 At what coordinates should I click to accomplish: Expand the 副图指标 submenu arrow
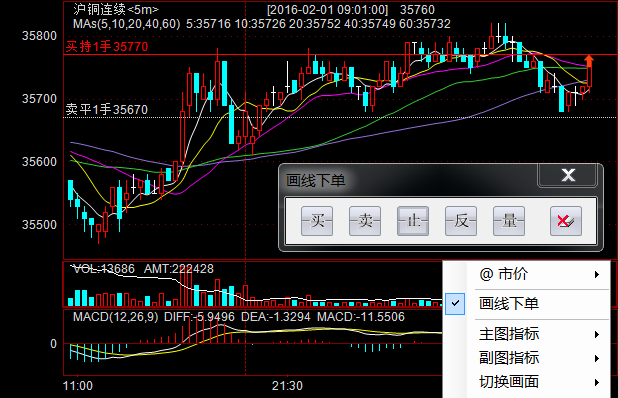[x=597, y=359]
